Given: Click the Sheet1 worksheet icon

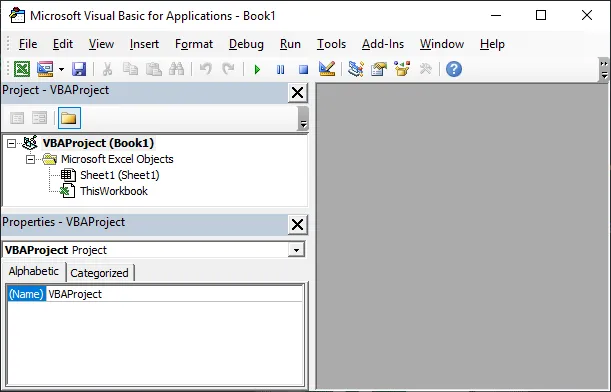Looking at the screenshot, I should tap(68, 175).
